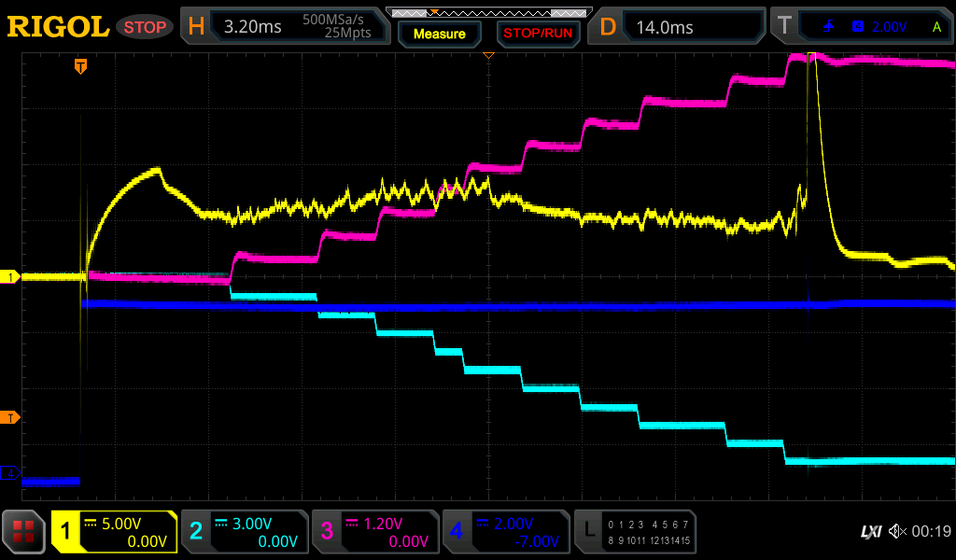Click the blue channel 4 ground marker
Screen dimensions: 956x560
coord(10,474)
